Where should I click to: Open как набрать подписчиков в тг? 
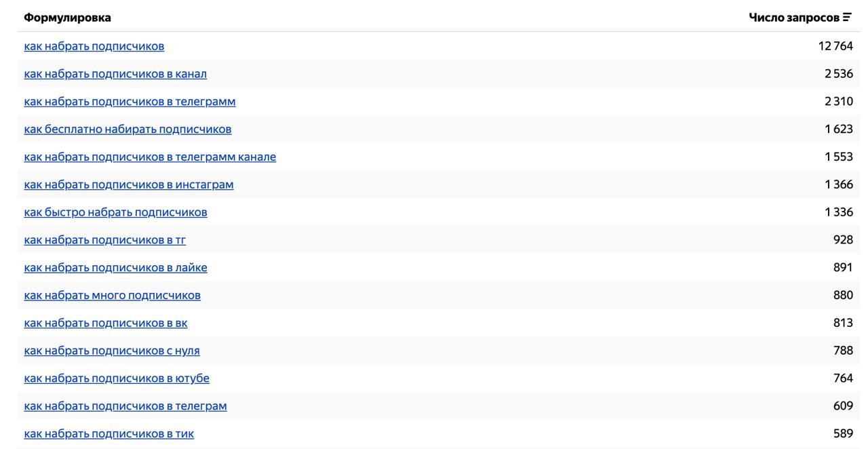104,240
